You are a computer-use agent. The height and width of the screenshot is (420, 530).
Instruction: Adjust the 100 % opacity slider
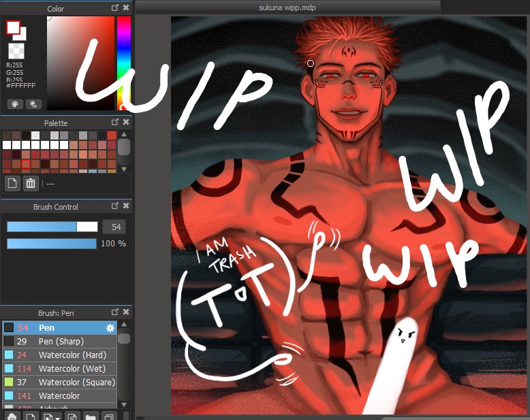(52, 244)
